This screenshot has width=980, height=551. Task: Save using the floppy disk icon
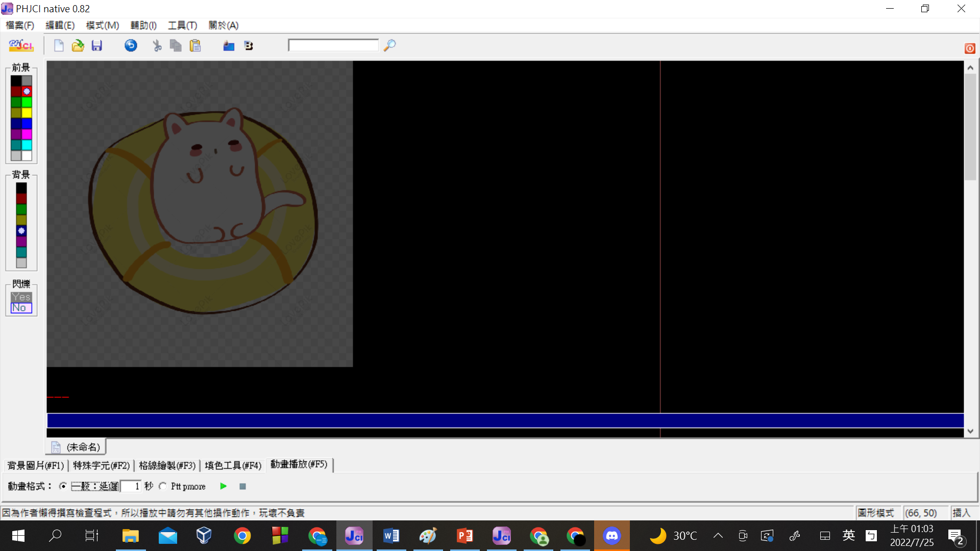click(x=96, y=46)
